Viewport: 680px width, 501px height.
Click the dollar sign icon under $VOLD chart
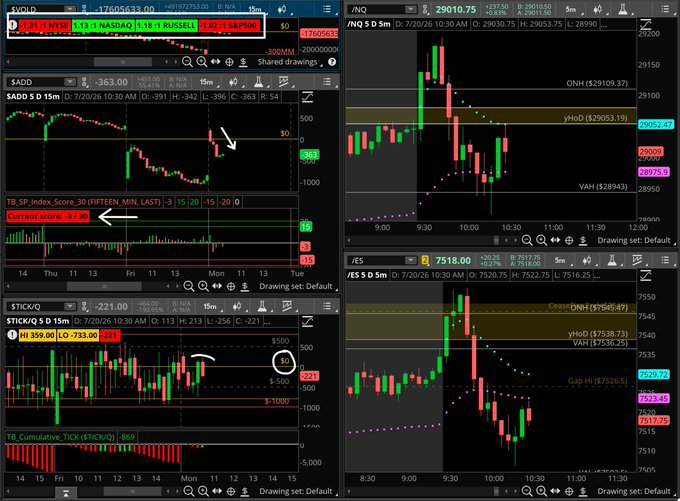point(243,62)
